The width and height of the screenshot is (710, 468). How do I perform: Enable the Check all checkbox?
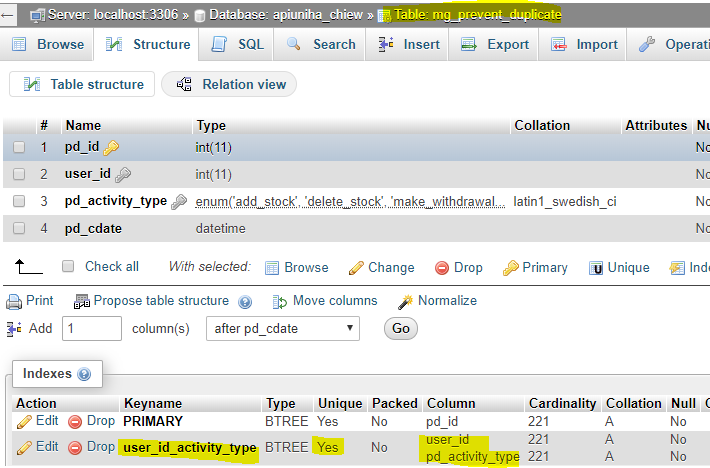pos(68,267)
